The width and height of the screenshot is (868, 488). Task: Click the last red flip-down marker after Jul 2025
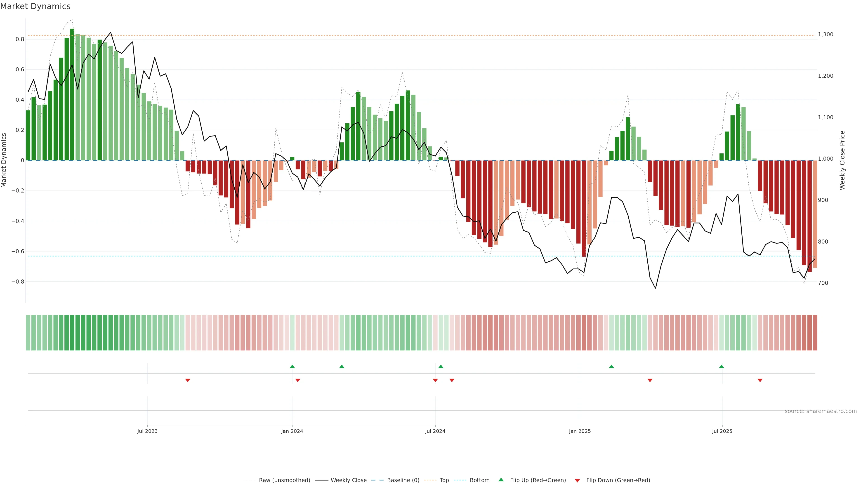click(760, 380)
